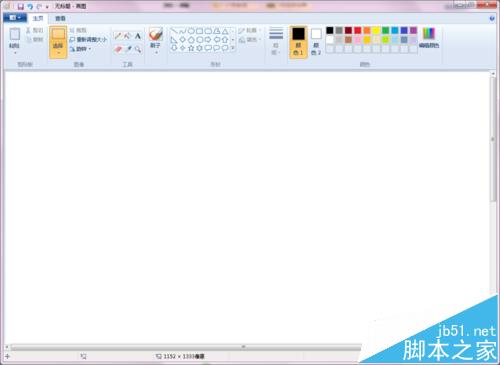500x365 pixels.
Task: Pick the Hexagon shape
Action: click(x=200, y=40)
